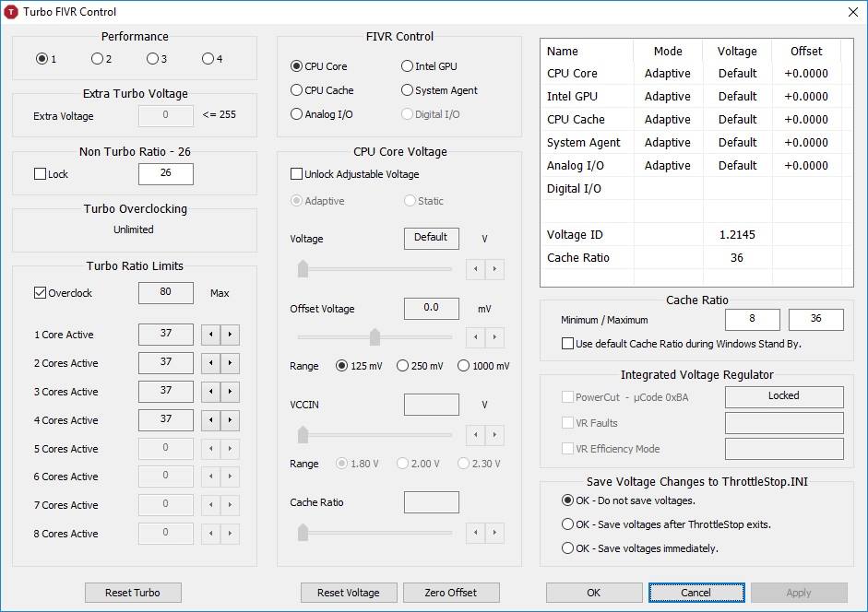Image resolution: width=868 pixels, height=612 pixels.
Task: Click the Voltage field showing Default
Action: click(431, 239)
